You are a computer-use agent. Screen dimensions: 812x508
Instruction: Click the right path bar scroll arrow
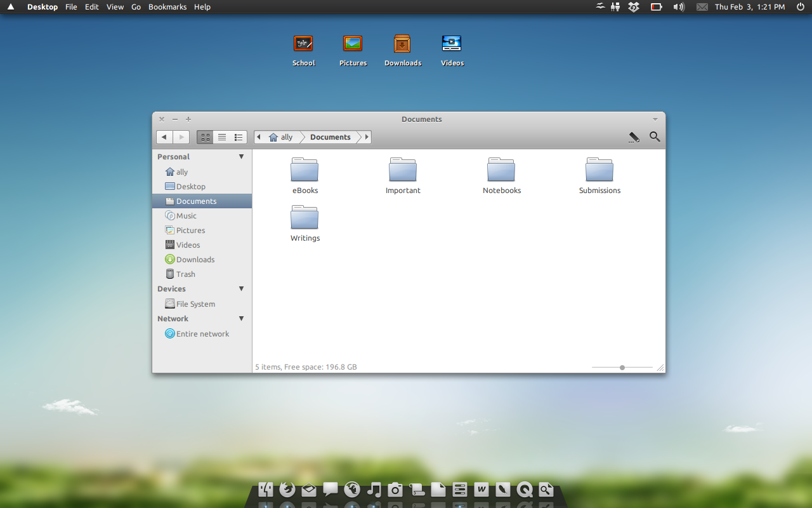point(366,137)
